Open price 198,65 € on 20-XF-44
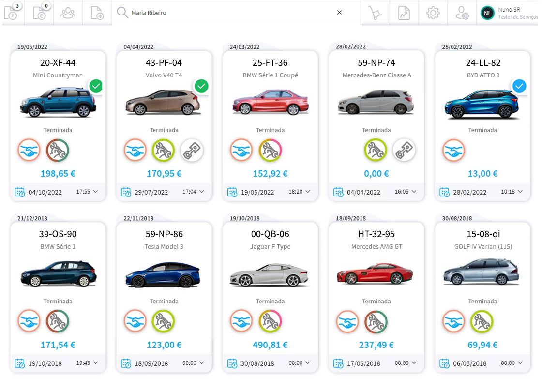Screen dimensions: 542x392 tap(58, 174)
